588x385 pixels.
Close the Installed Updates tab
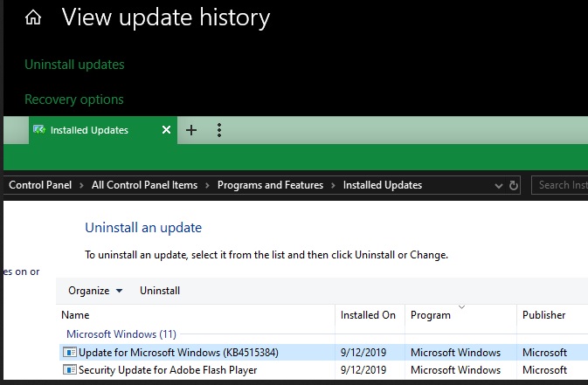(x=166, y=130)
